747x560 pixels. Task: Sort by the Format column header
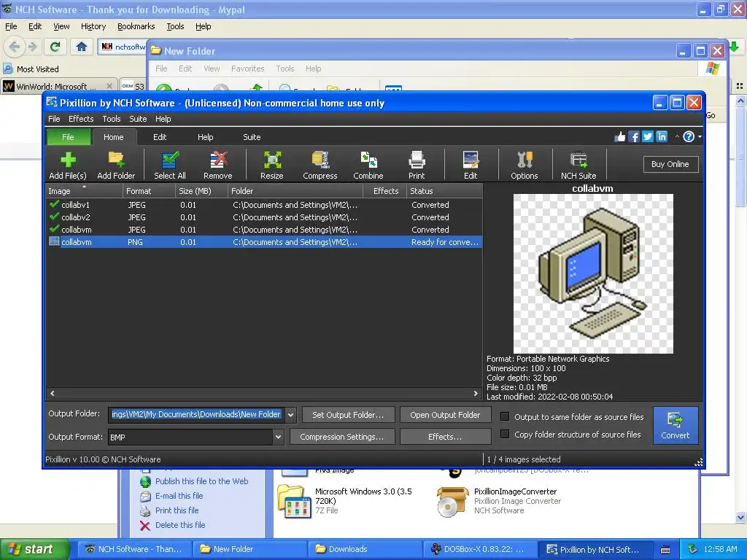tap(149, 191)
